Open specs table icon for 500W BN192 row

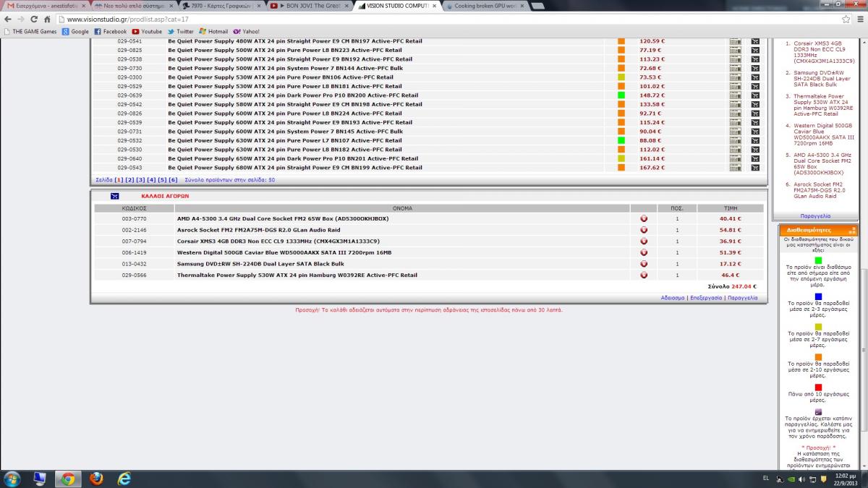pyautogui.click(x=735, y=59)
